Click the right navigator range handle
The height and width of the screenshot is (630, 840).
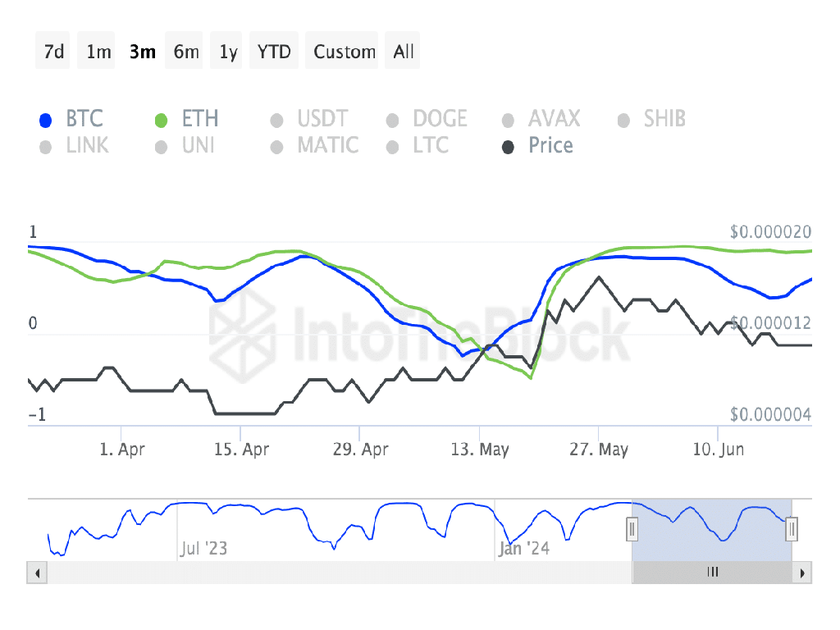[792, 529]
